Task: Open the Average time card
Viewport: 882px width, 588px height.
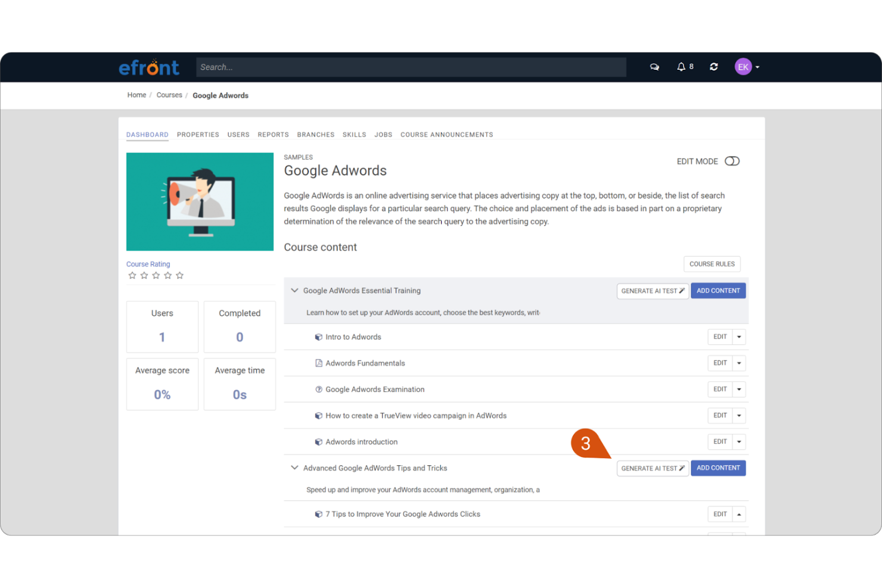Action: click(x=240, y=384)
